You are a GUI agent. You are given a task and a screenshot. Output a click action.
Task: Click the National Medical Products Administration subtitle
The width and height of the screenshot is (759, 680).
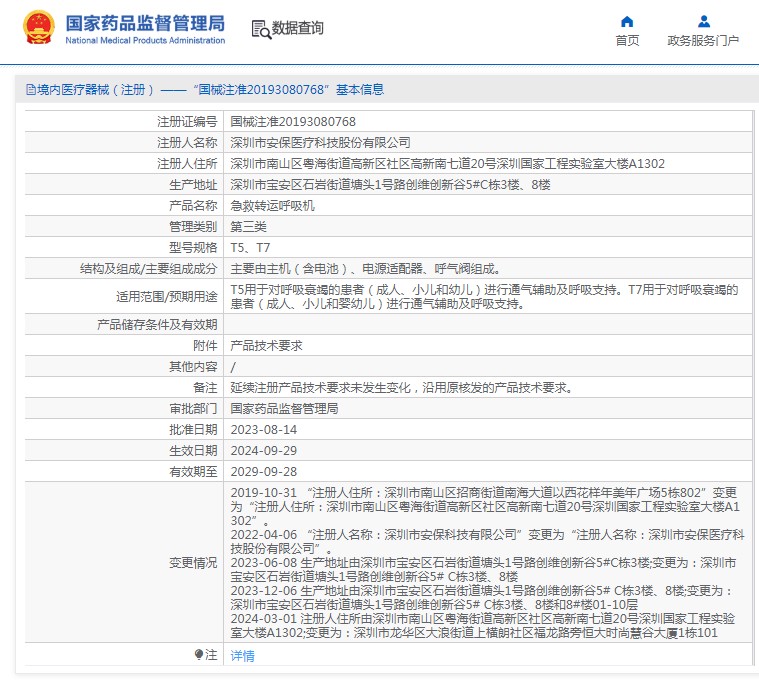(145, 40)
